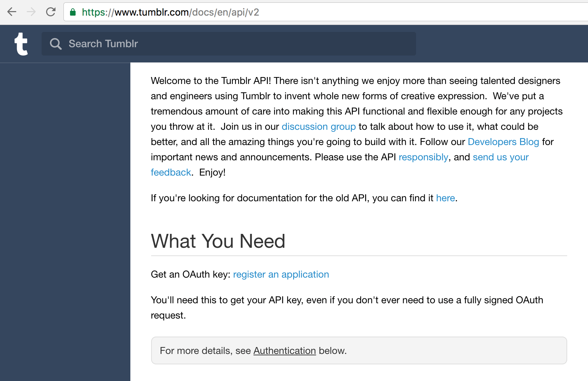Open the discussion group link

tap(318, 127)
